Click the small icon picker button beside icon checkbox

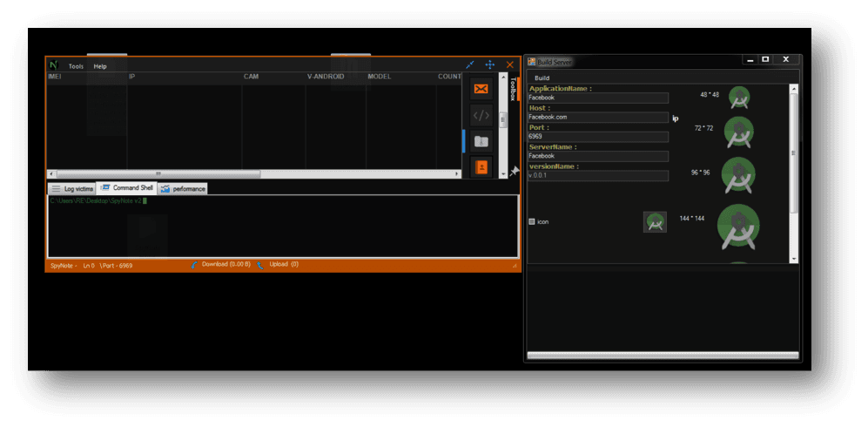655,221
